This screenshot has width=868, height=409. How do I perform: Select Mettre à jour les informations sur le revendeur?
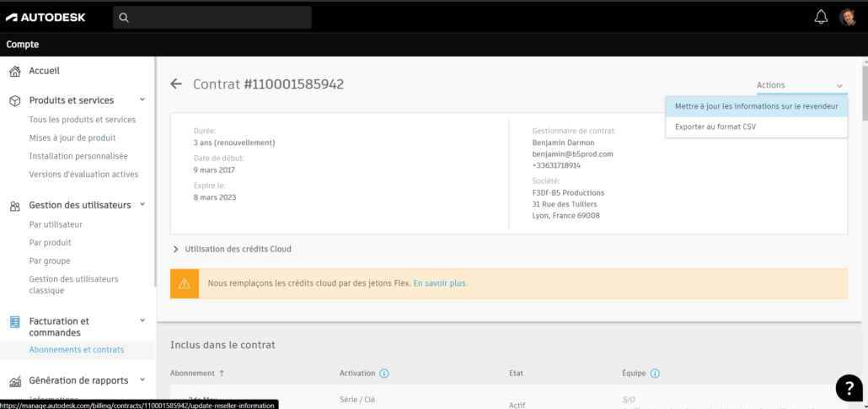tap(756, 106)
